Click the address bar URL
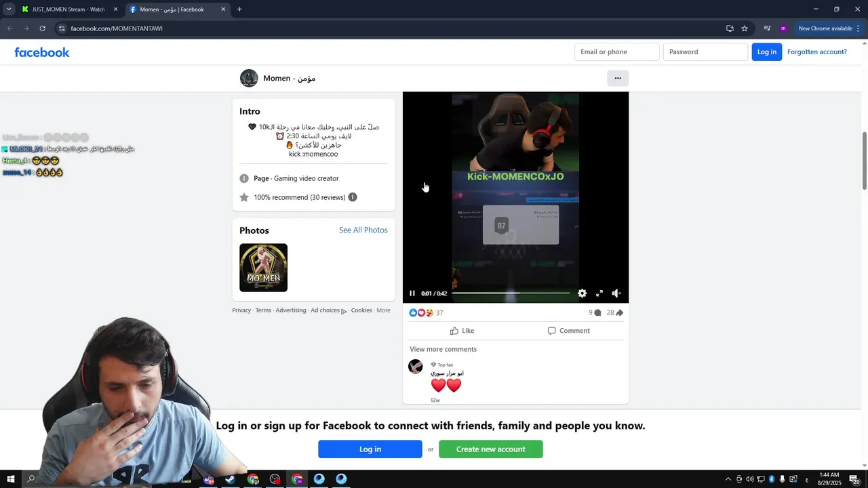 tap(117, 28)
